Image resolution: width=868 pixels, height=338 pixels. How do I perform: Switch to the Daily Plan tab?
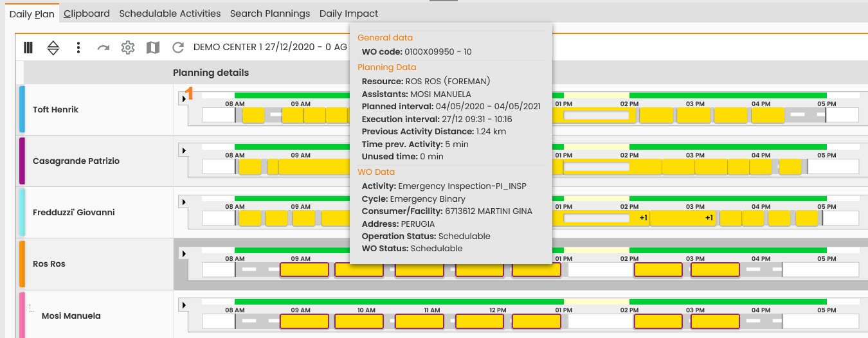click(x=32, y=13)
